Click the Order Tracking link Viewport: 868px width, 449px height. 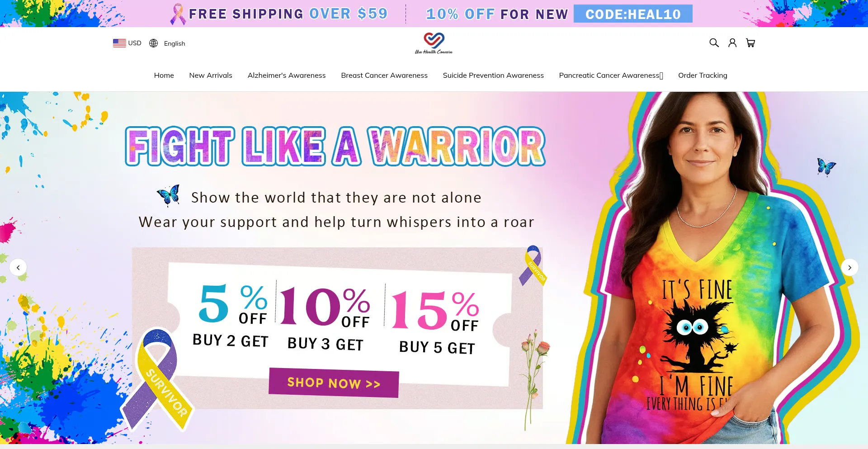(703, 76)
